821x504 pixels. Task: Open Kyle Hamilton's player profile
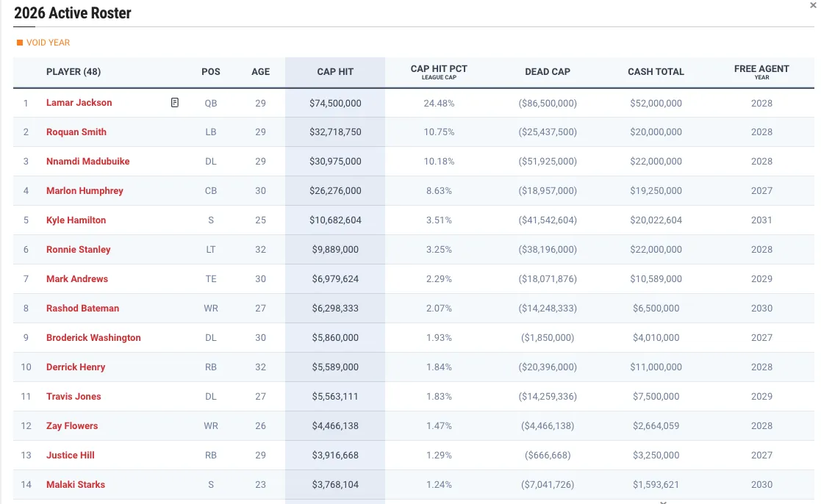point(76,220)
